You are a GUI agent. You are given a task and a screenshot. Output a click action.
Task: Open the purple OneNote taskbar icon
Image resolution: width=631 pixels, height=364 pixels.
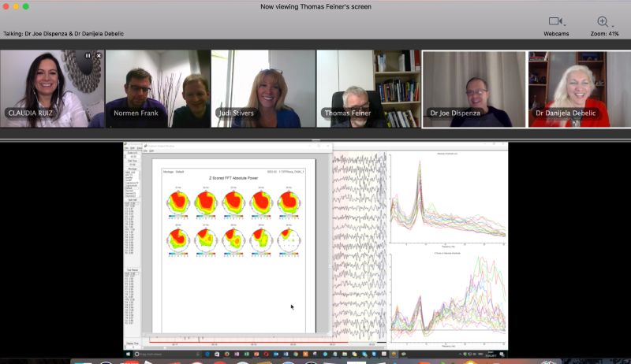237,354
